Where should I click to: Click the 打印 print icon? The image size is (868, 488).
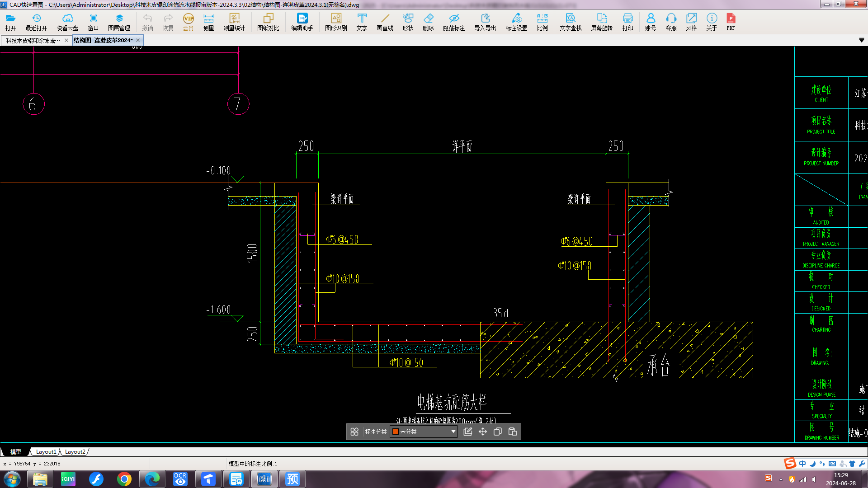[627, 22]
